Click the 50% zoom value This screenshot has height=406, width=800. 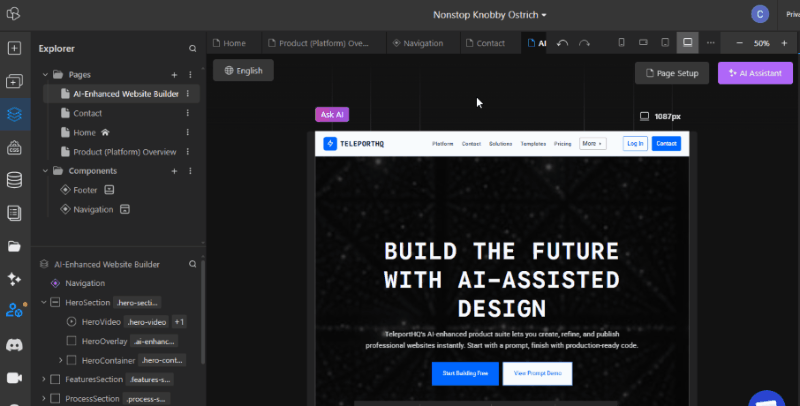coord(762,44)
